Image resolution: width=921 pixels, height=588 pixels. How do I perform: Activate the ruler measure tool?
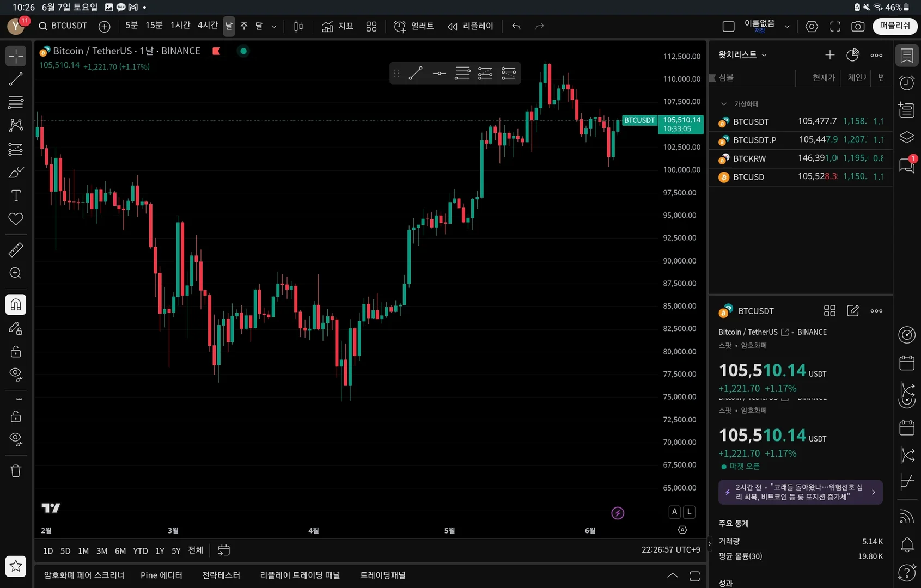[16, 250]
